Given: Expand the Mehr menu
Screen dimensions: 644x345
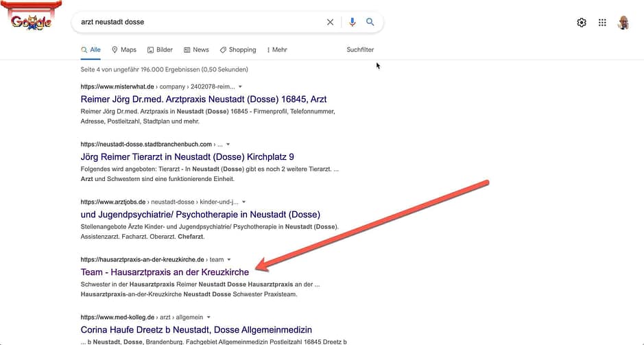Looking at the screenshot, I should (x=277, y=50).
